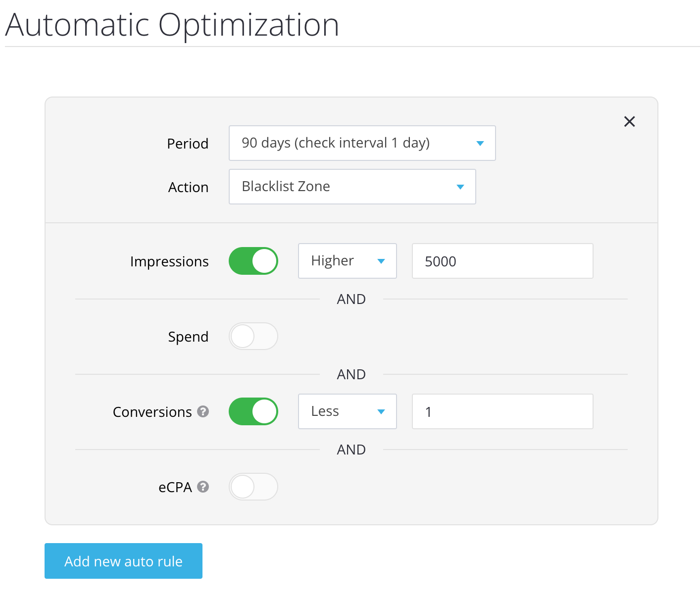This screenshot has width=700, height=604.
Task: Open the Conversions 'Less' comparison dropdown
Action: [x=347, y=411]
